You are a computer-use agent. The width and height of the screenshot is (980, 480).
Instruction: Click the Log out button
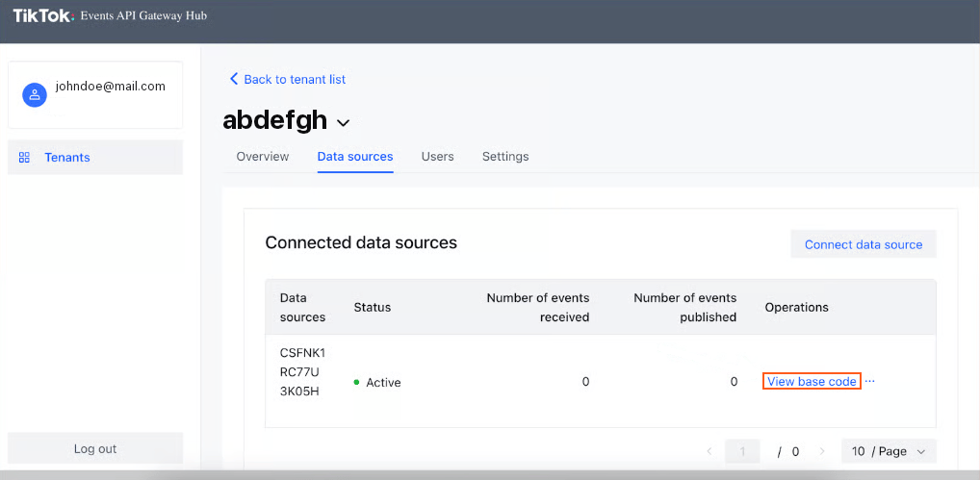click(95, 449)
